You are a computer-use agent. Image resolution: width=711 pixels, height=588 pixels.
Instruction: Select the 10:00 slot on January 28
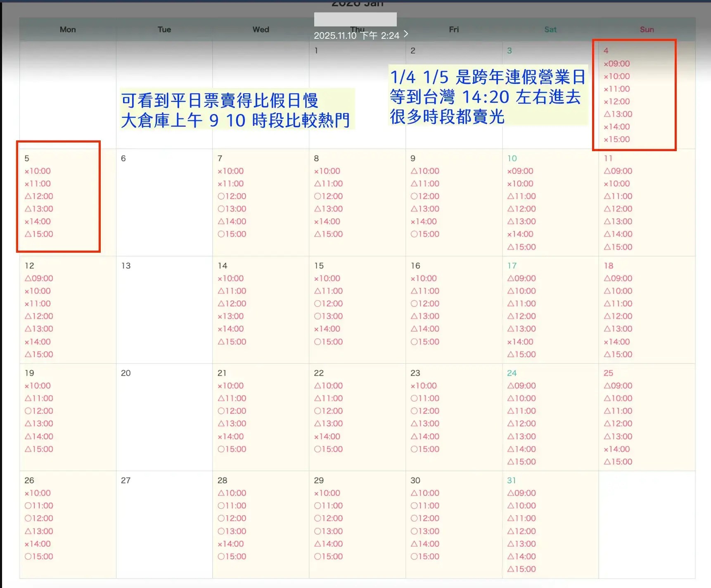tap(232, 493)
